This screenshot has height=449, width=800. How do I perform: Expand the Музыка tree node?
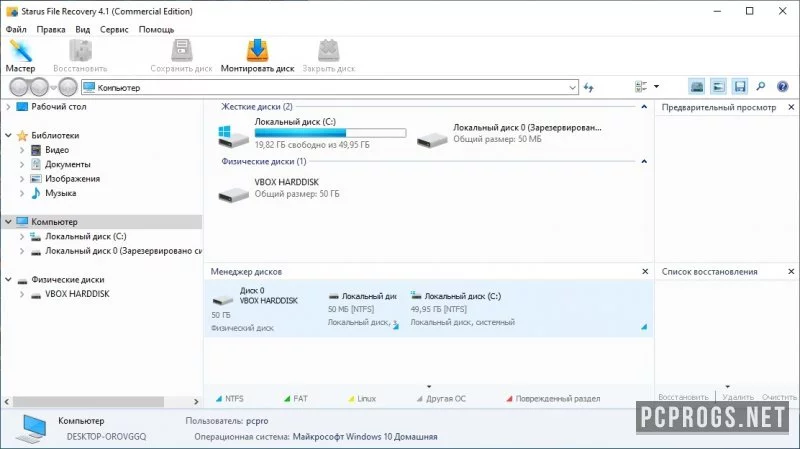(22, 193)
